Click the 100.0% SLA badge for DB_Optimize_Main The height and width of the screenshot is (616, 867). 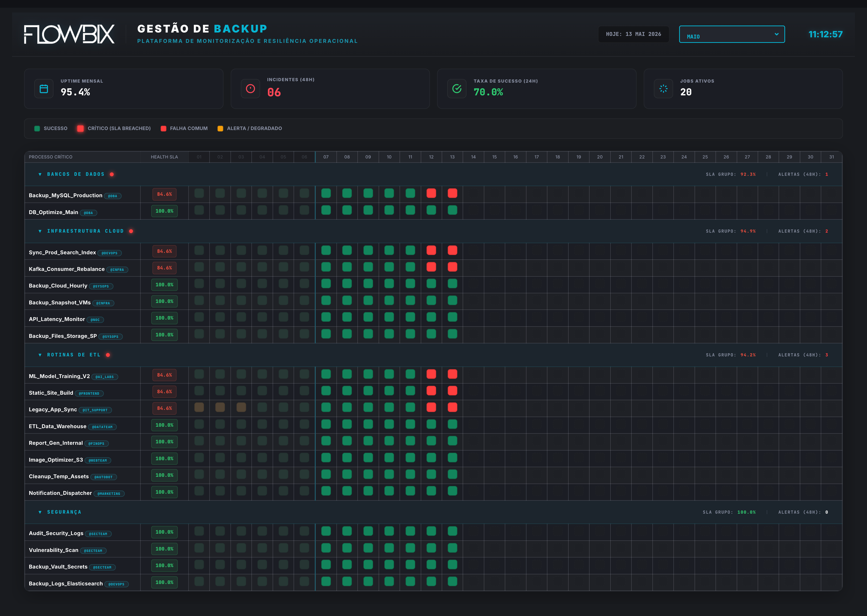point(164,211)
